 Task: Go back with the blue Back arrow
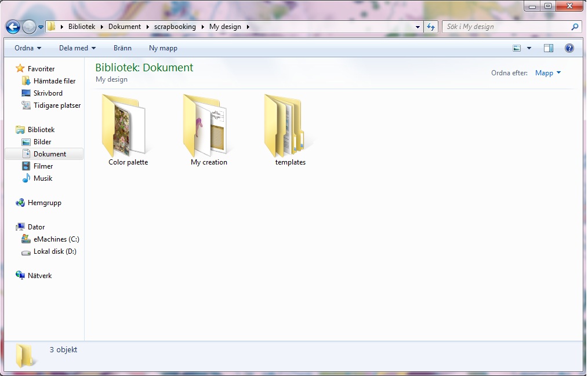(x=13, y=27)
